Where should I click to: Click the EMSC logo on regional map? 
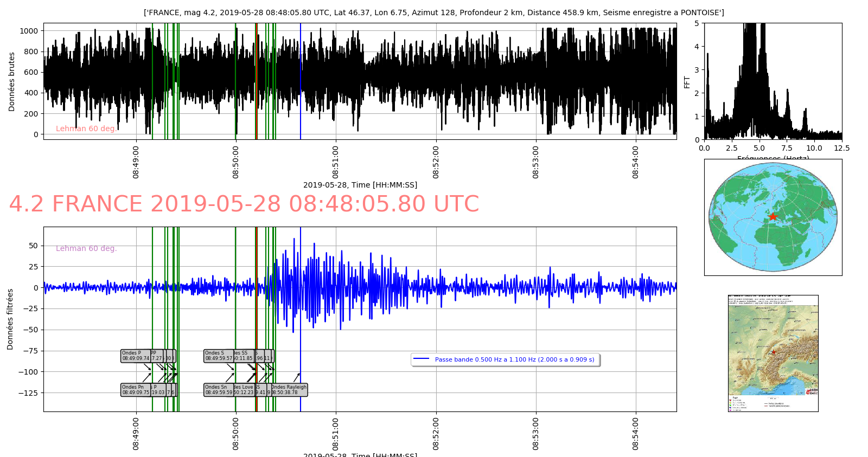pyautogui.click(x=812, y=391)
